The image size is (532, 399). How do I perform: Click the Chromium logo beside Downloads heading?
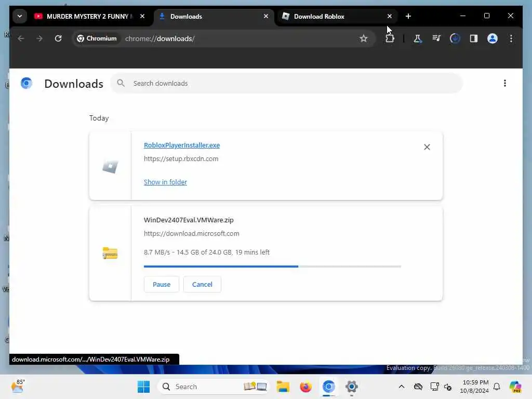(x=26, y=84)
